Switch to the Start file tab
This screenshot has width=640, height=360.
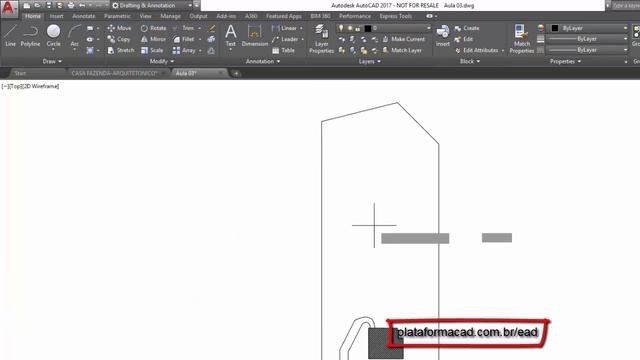tap(20, 73)
